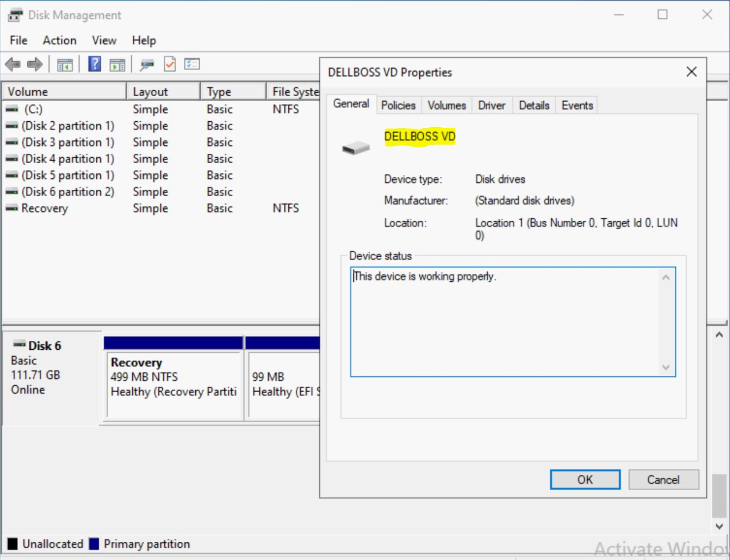Click the settings checklist toolbar icon

click(x=192, y=64)
